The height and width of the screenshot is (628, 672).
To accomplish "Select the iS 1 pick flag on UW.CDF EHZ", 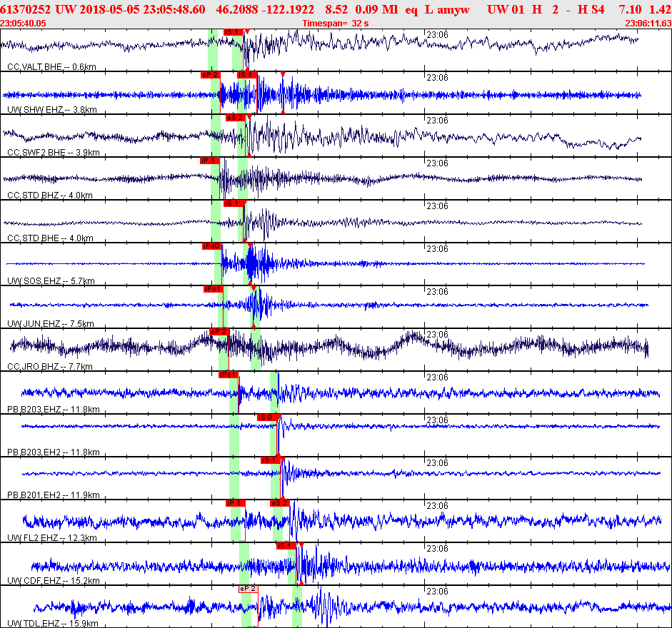I will [286, 546].
